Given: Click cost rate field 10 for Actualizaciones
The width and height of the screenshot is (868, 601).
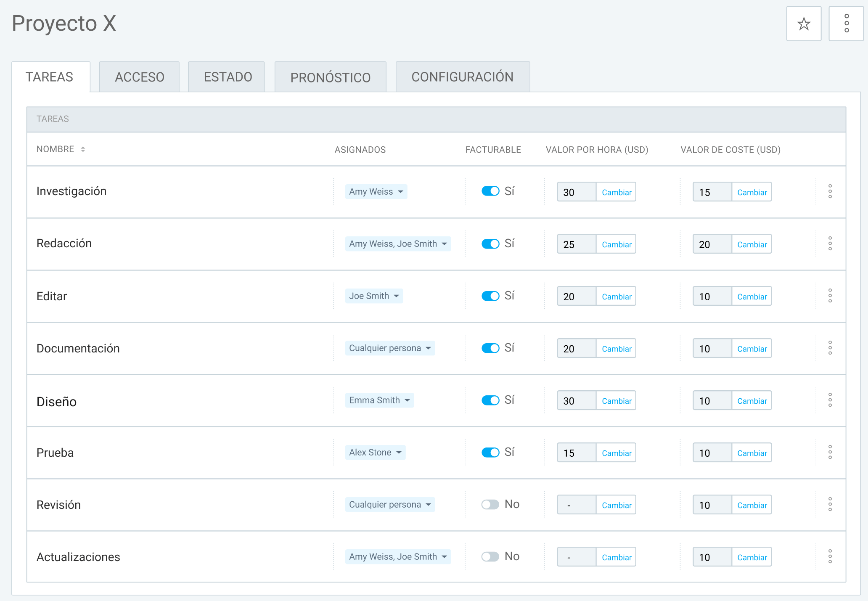Looking at the screenshot, I should pos(712,557).
